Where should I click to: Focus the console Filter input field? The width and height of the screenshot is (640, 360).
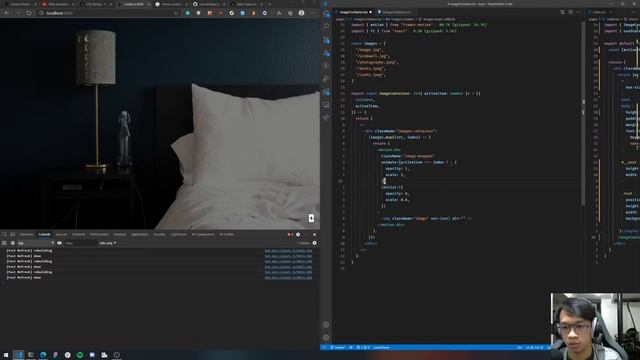[x=80, y=243]
